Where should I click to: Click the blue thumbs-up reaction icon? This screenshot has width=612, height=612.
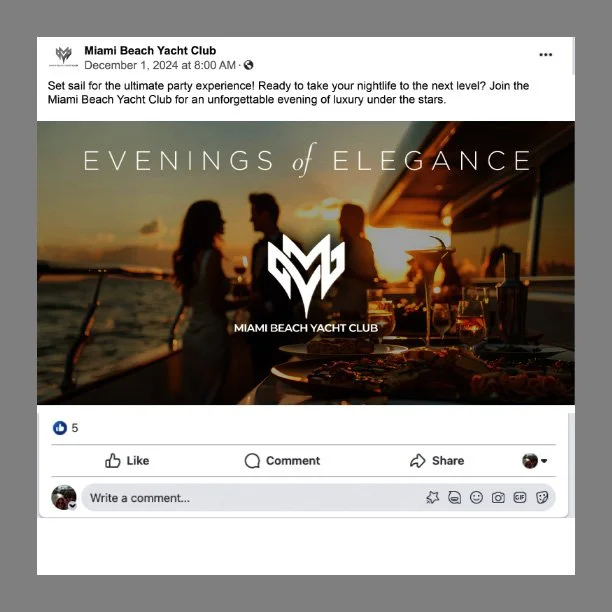pos(60,428)
